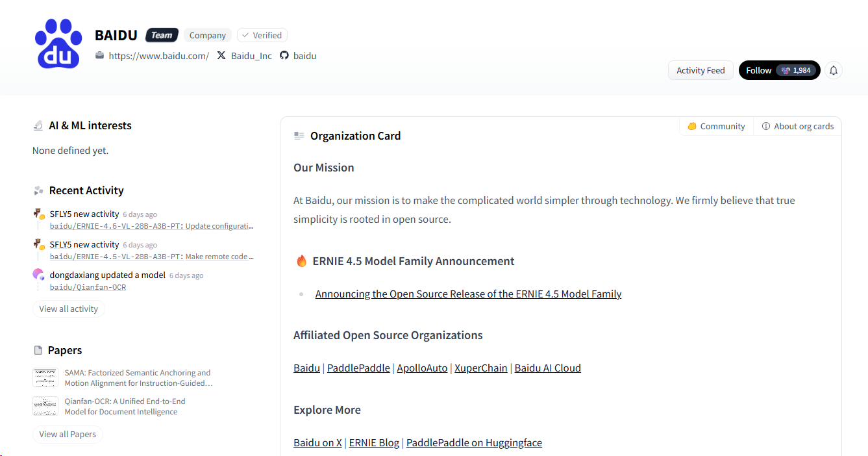
Task: Click dongdaxiang's user avatar
Action: pos(39,275)
